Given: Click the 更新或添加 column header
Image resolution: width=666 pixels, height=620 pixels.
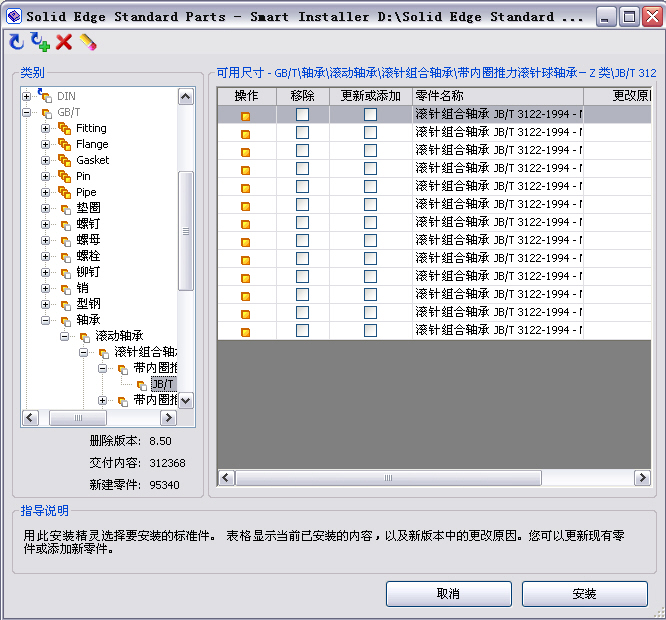Looking at the screenshot, I should point(371,96).
